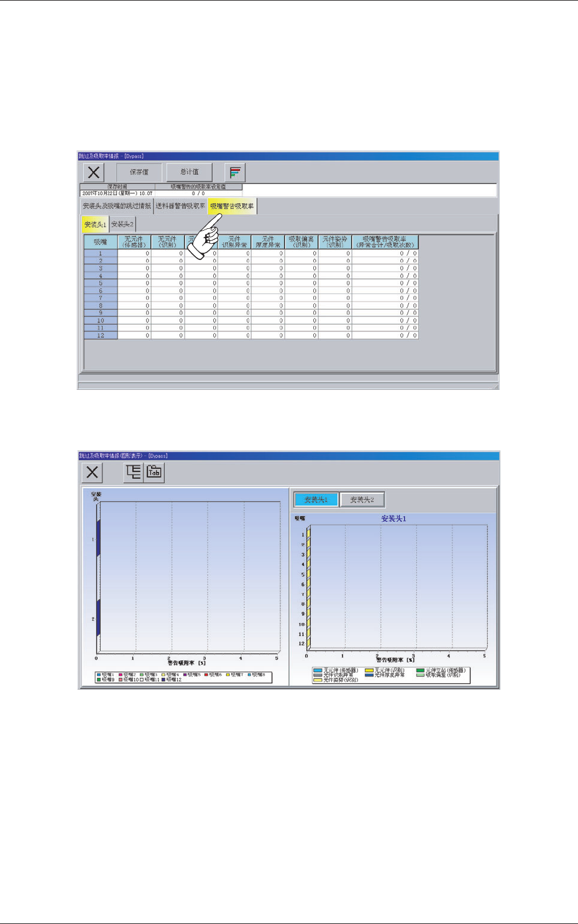
Task: Click 安装头2 button above right chart
Action: (x=362, y=499)
